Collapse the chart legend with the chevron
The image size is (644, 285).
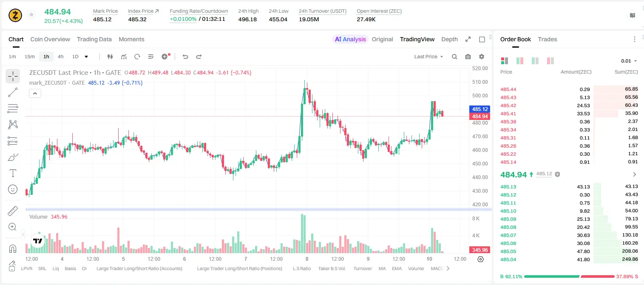coord(35,93)
